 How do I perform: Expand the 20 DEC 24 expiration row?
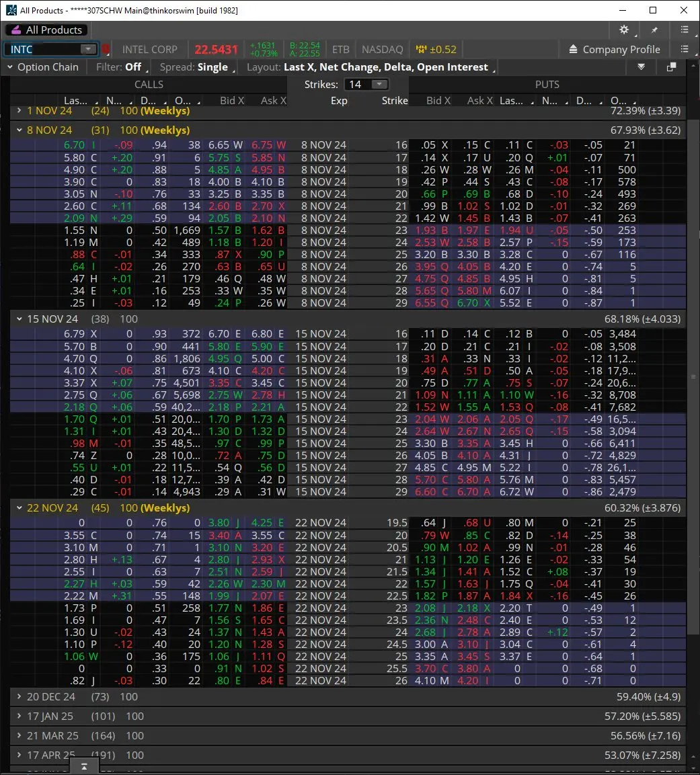(19, 696)
